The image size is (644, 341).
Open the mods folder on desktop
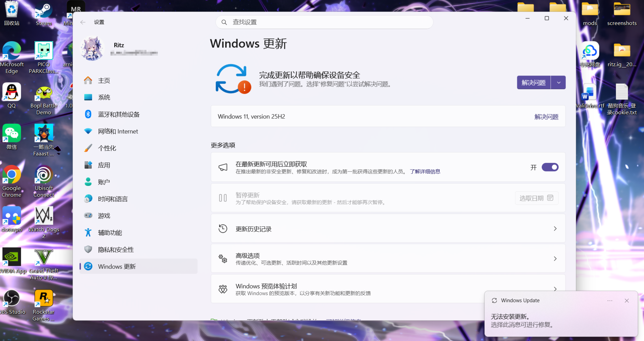pyautogui.click(x=590, y=14)
